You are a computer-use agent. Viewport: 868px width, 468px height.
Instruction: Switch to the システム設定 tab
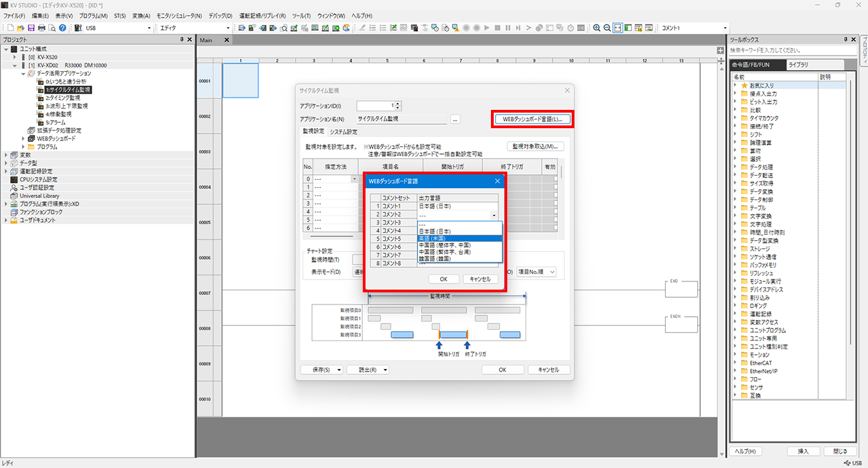tap(344, 132)
